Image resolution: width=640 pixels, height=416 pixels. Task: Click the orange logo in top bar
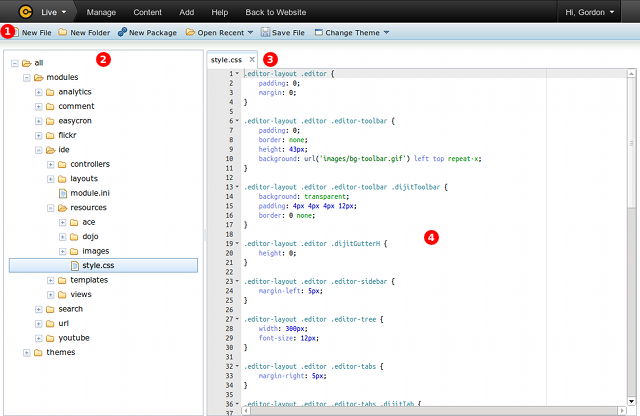pos(25,11)
